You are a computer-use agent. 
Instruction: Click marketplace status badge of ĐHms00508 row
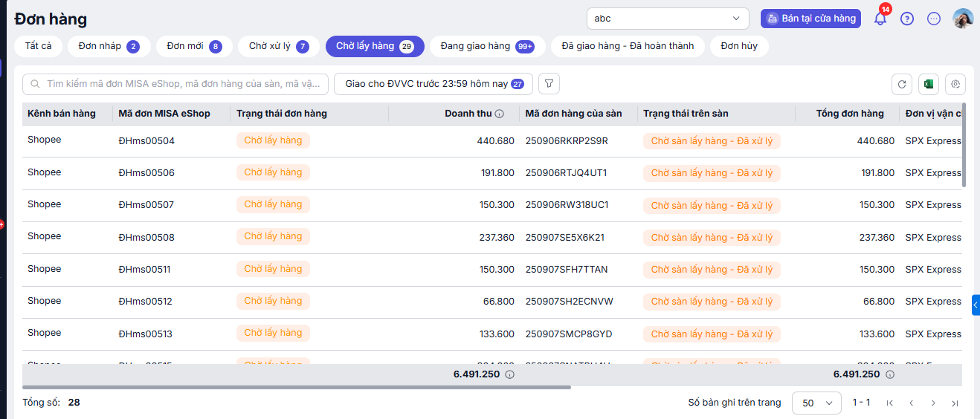(x=712, y=238)
